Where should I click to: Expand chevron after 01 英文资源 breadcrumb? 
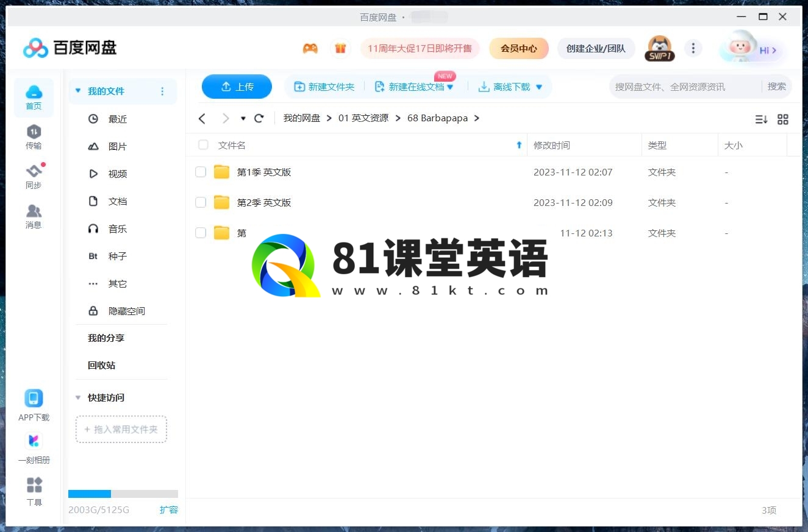[x=398, y=118]
